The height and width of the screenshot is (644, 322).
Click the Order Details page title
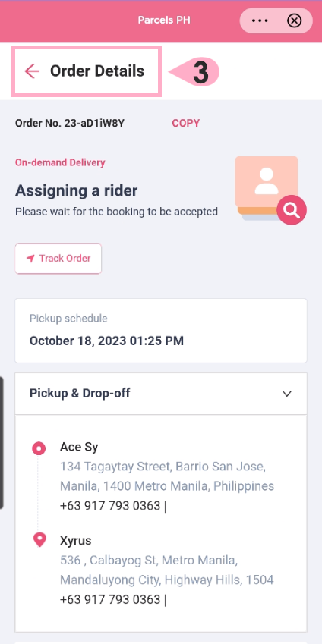click(x=97, y=71)
